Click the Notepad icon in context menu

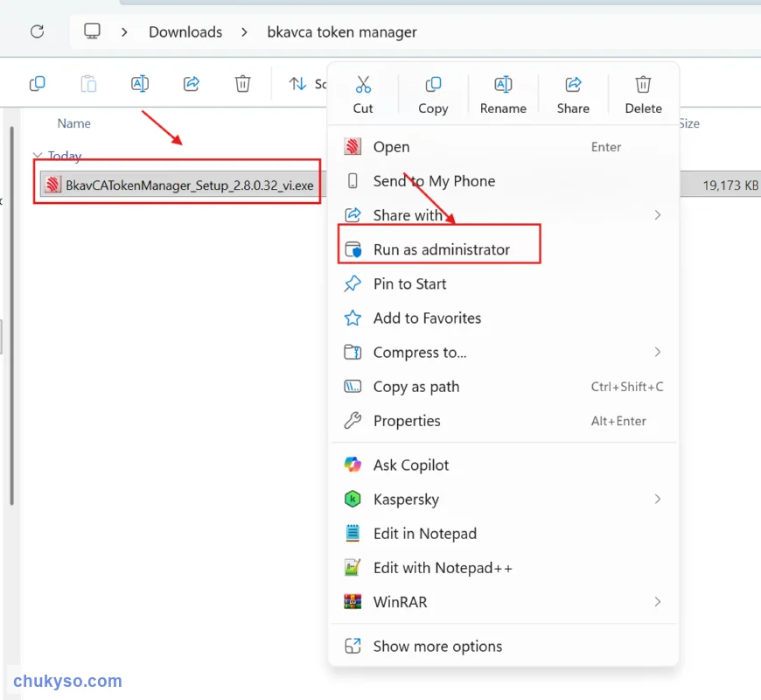point(353,533)
